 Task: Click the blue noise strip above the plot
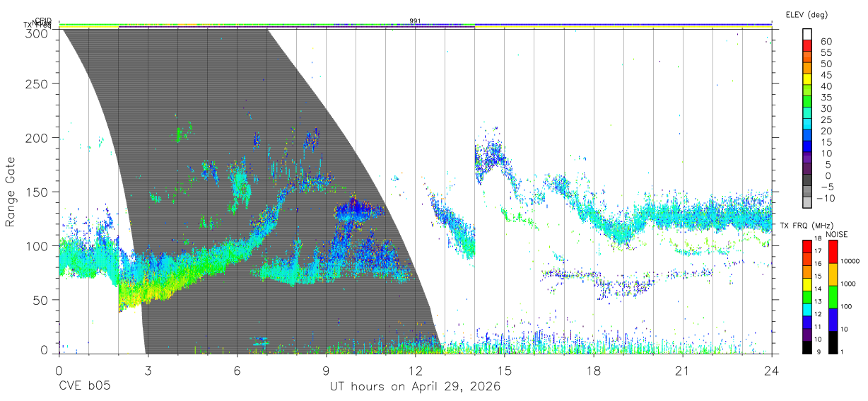click(622, 24)
